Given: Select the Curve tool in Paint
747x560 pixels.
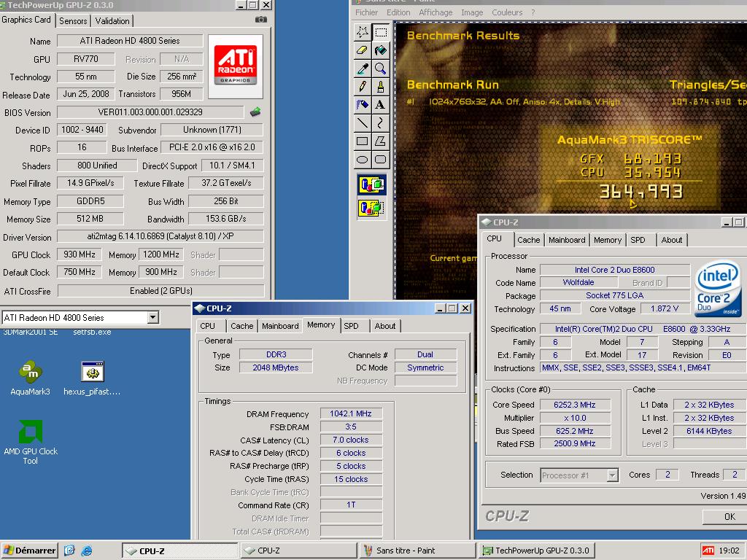Looking at the screenshot, I should [x=381, y=122].
